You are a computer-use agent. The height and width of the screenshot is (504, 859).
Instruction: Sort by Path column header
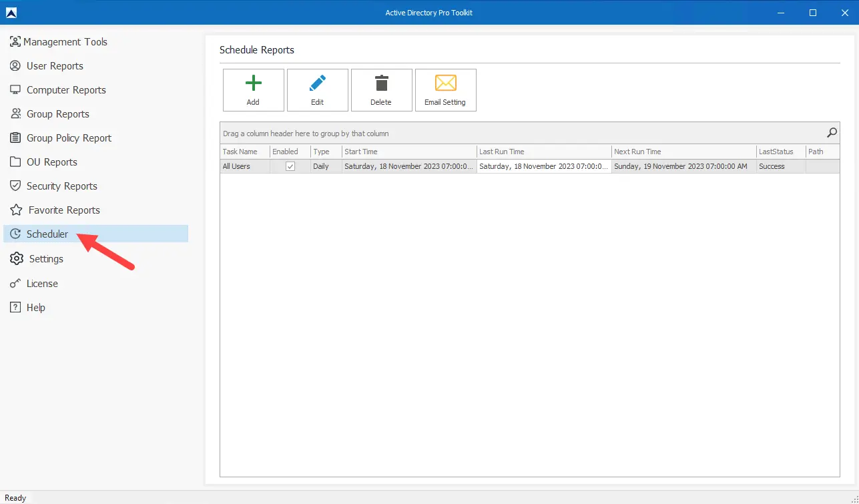pyautogui.click(x=823, y=152)
